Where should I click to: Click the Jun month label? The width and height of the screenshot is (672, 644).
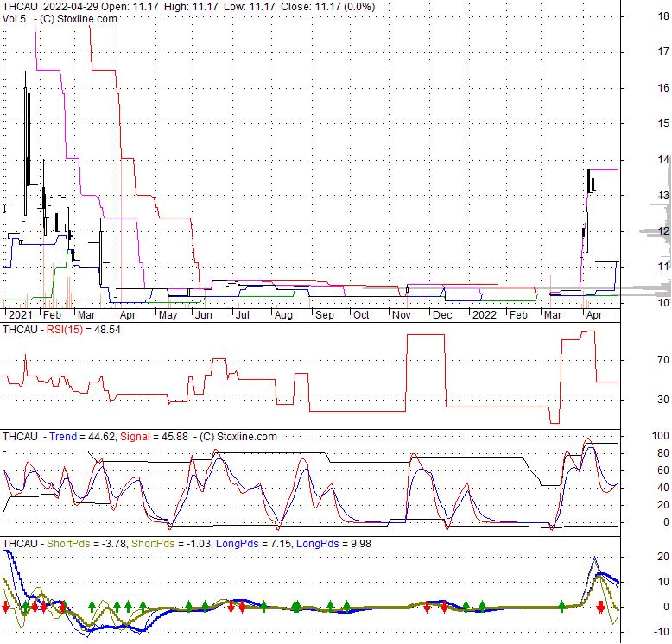tap(204, 315)
